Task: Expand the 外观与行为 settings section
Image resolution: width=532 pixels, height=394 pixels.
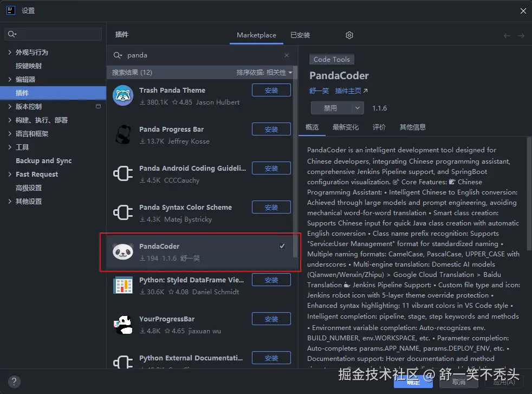Action: coord(10,52)
